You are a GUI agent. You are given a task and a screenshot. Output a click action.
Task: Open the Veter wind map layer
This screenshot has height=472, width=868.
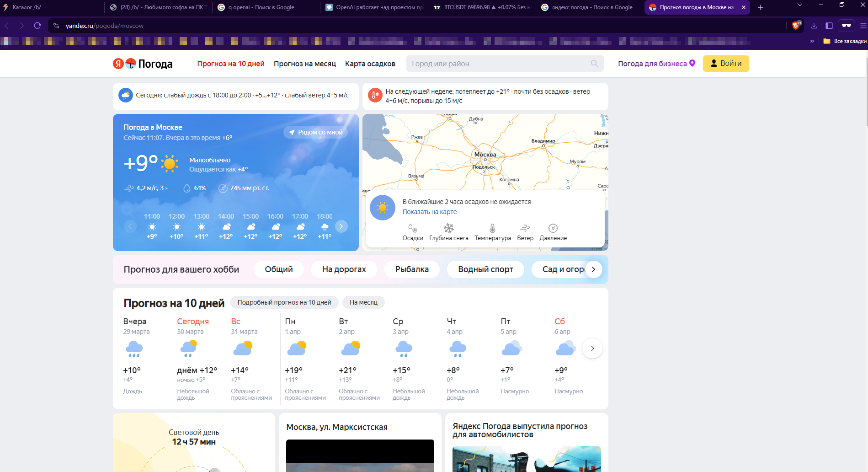[x=525, y=232]
